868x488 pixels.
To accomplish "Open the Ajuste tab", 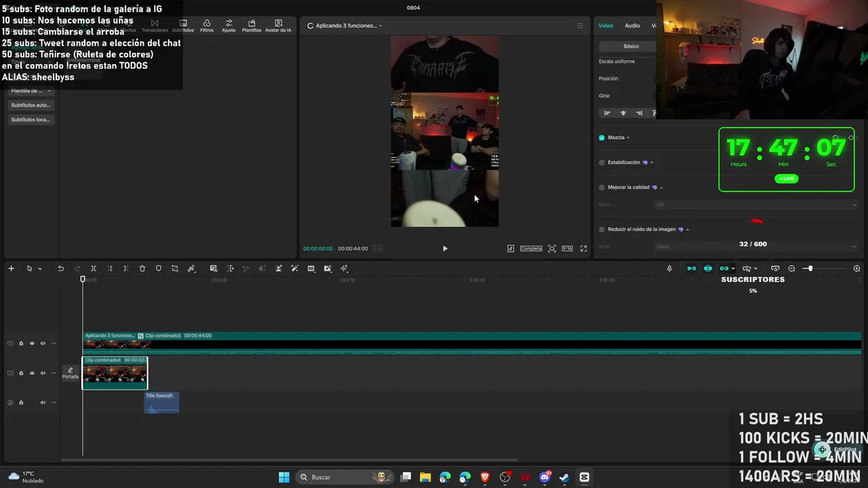I will [x=229, y=26].
